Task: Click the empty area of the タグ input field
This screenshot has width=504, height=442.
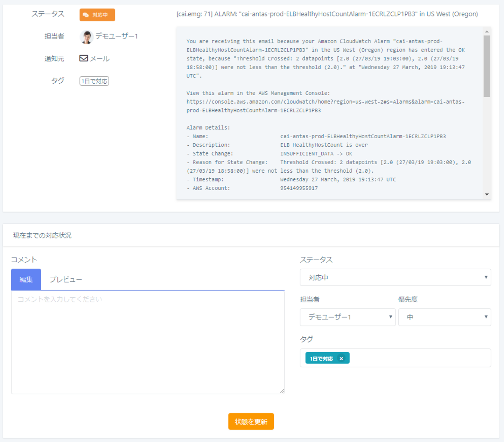Action: [420, 358]
